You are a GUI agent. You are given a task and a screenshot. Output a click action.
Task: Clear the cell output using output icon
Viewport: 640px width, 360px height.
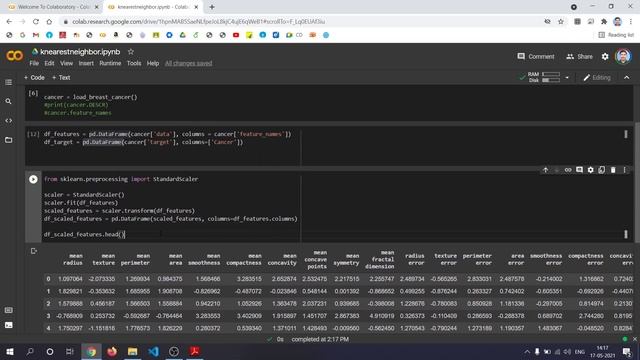(34, 251)
